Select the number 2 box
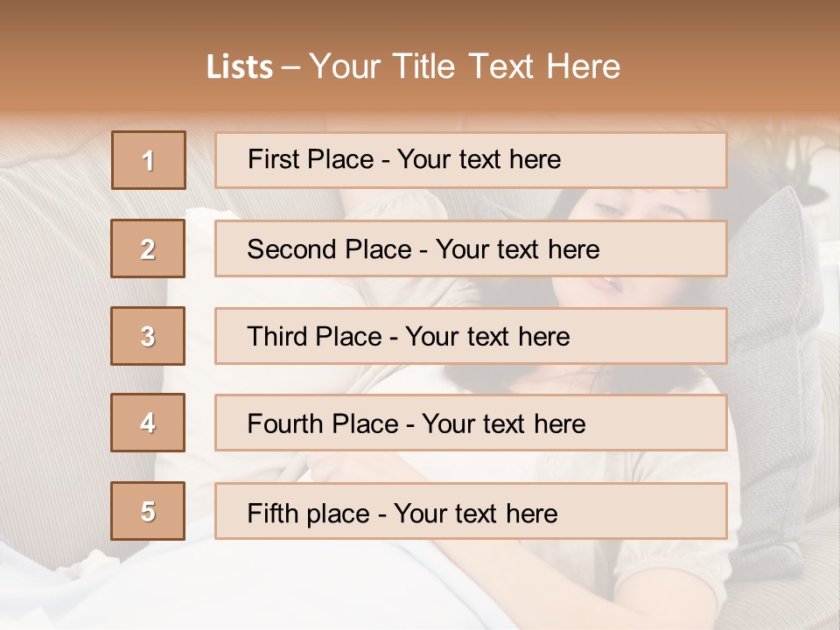 point(148,248)
